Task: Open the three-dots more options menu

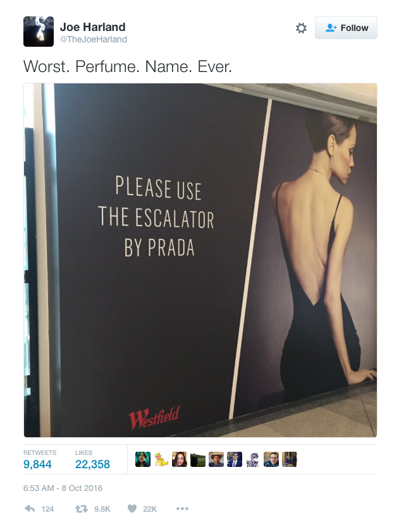Action: pyautogui.click(x=182, y=509)
